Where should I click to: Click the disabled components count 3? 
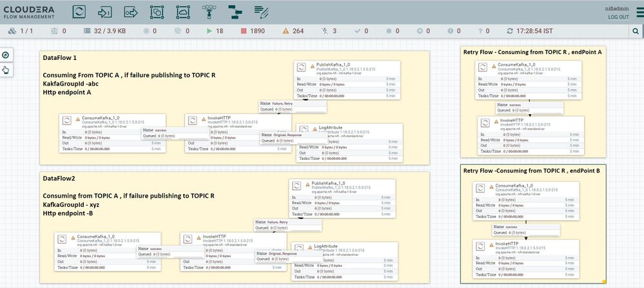(x=329, y=31)
